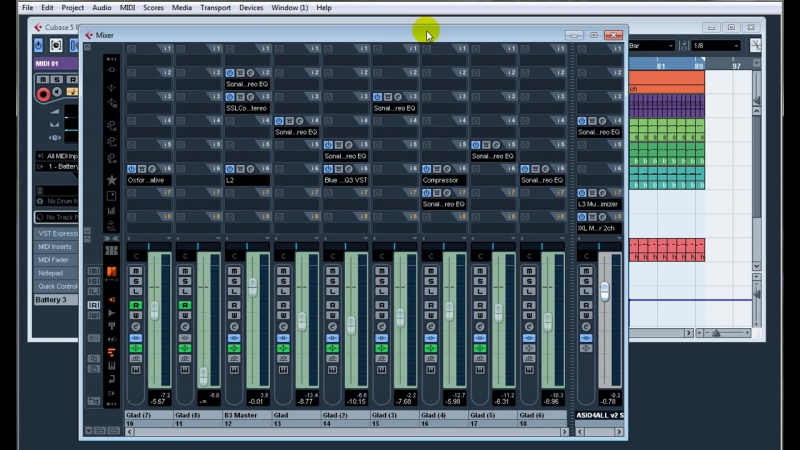
Task: Open channel settings editor for Glad (3)
Action: 382,327
